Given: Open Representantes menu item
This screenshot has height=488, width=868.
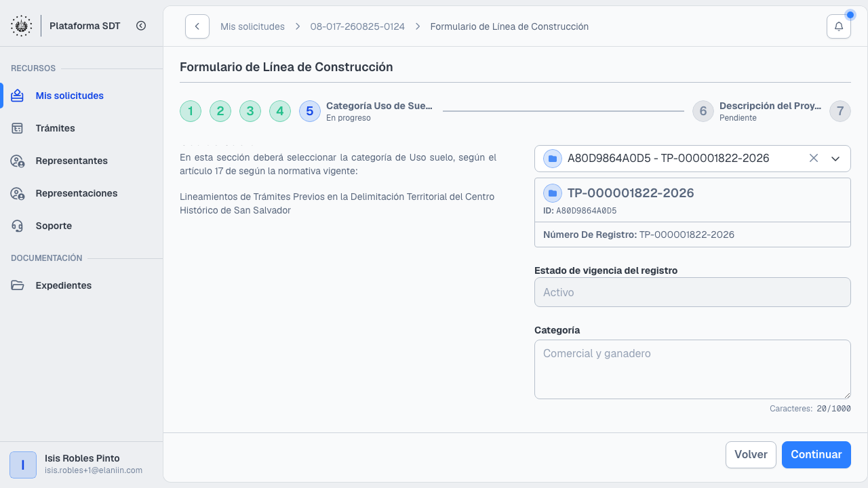Looking at the screenshot, I should tap(81, 161).
